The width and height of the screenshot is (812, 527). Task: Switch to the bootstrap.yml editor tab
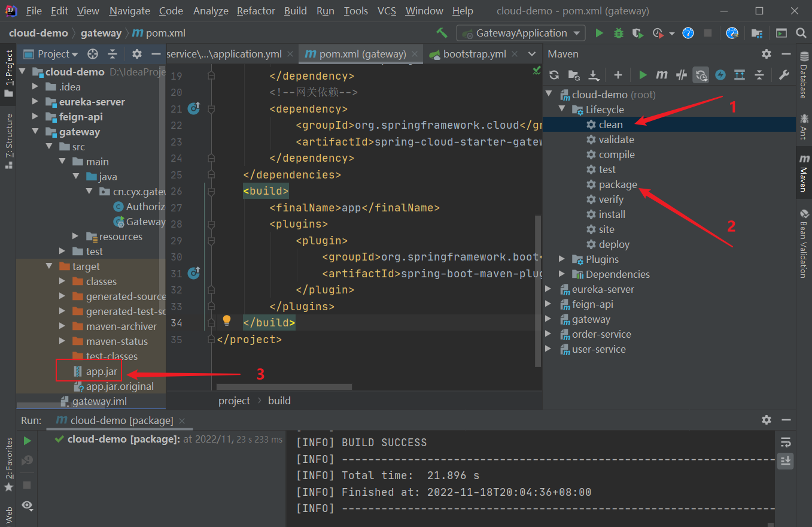click(474, 54)
